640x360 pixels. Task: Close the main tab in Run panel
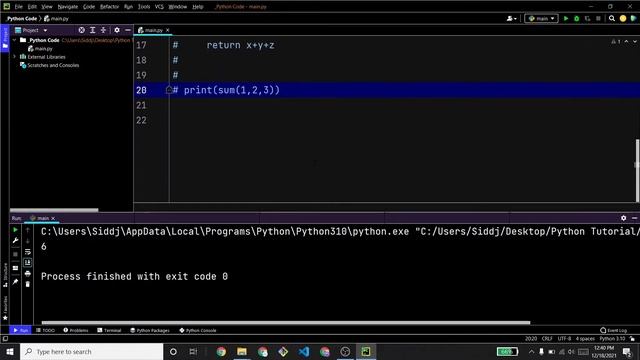53,218
